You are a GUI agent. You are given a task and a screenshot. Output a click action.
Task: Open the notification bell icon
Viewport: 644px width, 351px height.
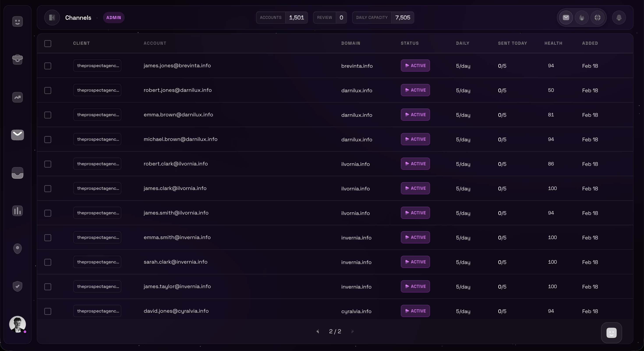pos(619,18)
